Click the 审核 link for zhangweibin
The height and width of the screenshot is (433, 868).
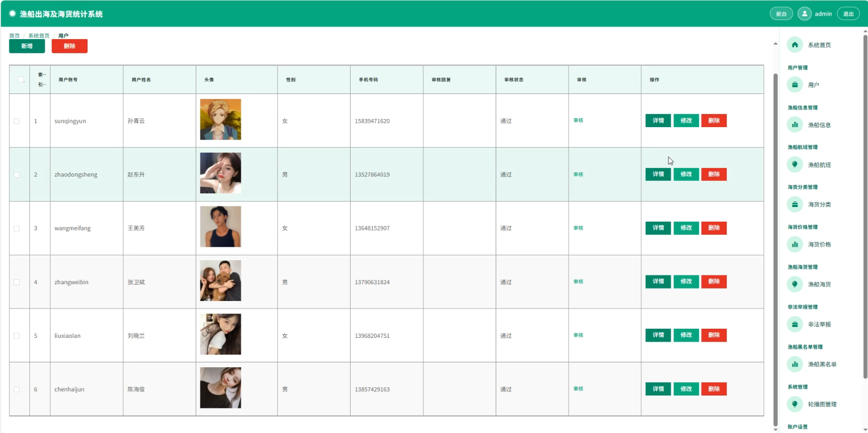(x=578, y=282)
